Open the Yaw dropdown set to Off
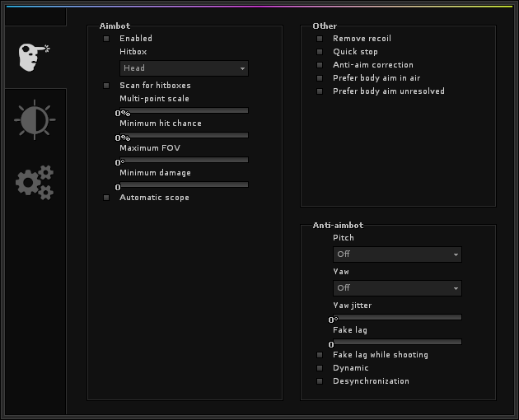 (x=397, y=288)
